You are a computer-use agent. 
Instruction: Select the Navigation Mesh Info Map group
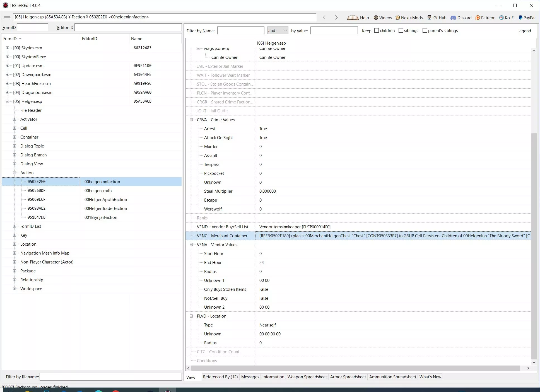[45, 253]
